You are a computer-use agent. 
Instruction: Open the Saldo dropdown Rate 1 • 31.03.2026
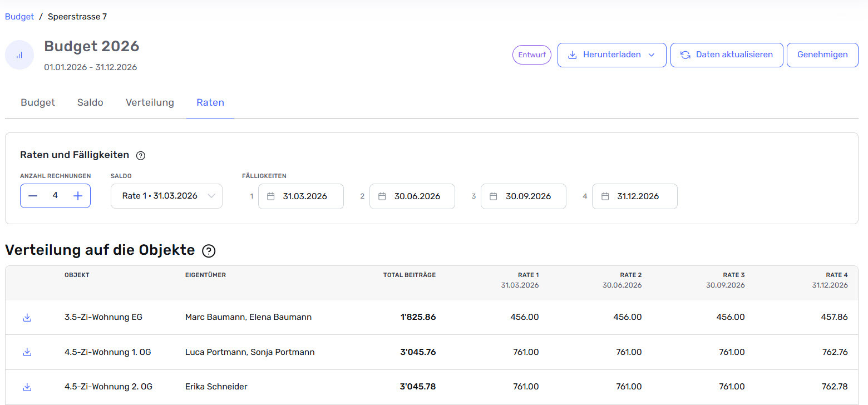click(x=166, y=196)
